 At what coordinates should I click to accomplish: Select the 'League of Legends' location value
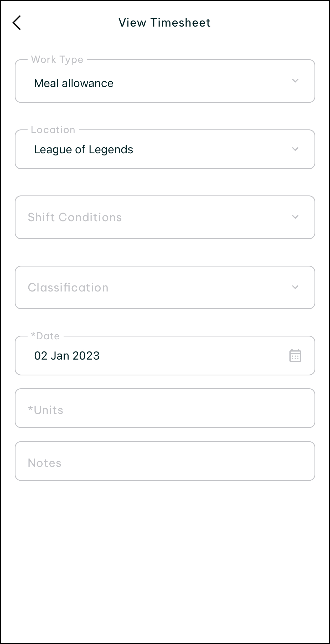(x=84, y=150)
